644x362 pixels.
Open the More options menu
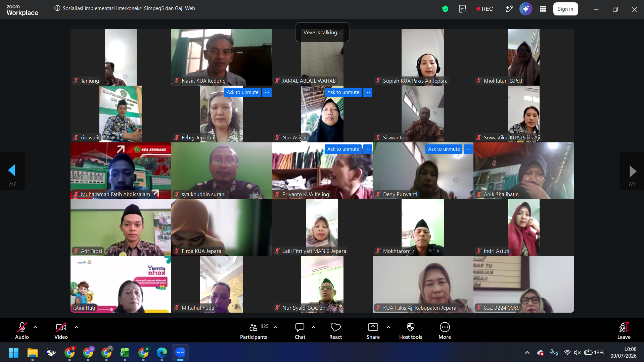tap(445, 331)
